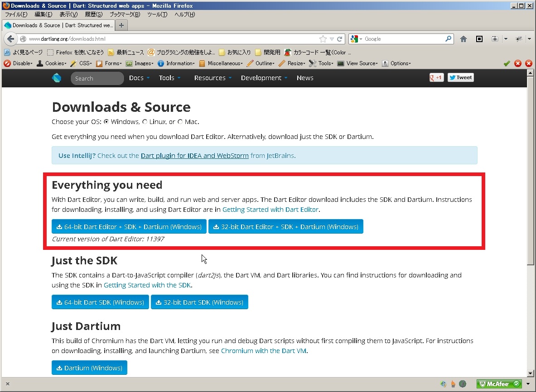This screenshot has height=392, width=536.
Task: Go to the News navigation link
Action: [x=305, y=78]
